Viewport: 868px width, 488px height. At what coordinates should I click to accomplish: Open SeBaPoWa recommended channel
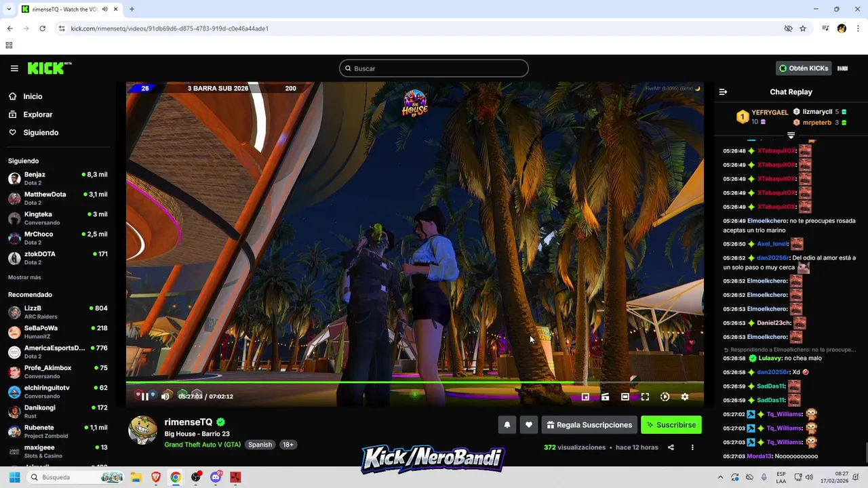pos(57,332)
